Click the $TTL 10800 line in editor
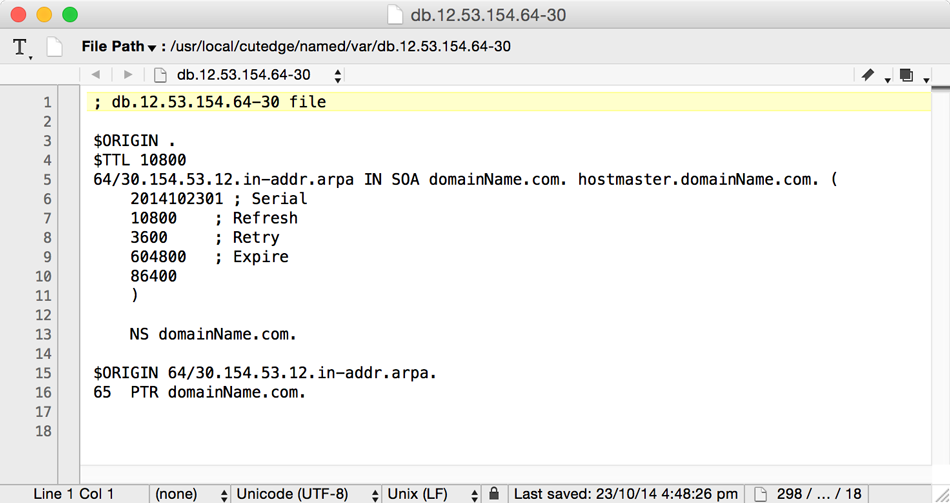This screenshot has height=503, width=950. [140, 160]
